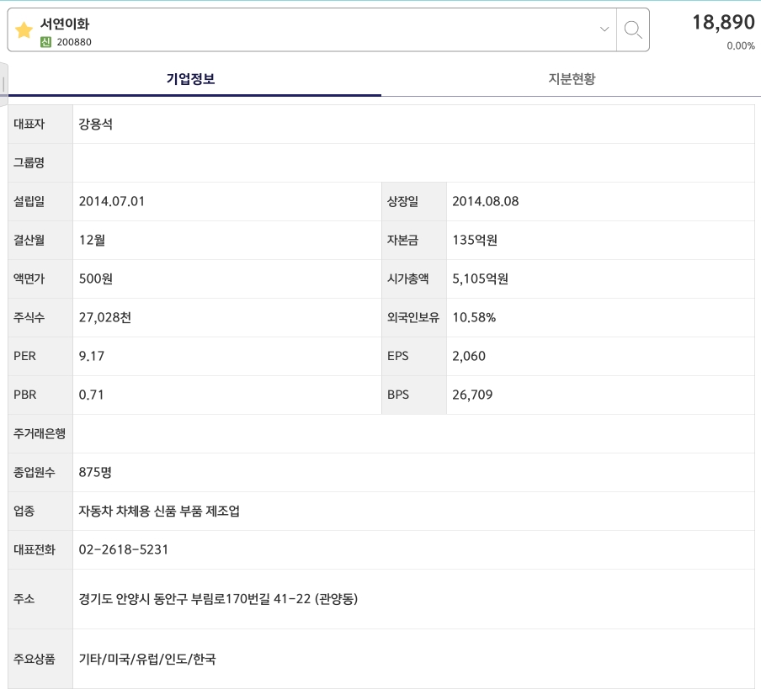Click foreign ownership value 10.58%
761x700 pixels.
coord(474,317)
